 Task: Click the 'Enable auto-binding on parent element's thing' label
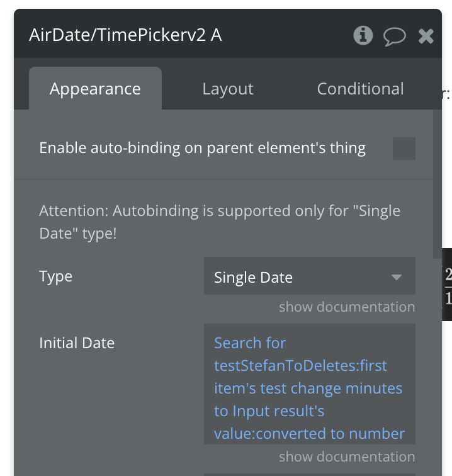[x=202, y=148]
